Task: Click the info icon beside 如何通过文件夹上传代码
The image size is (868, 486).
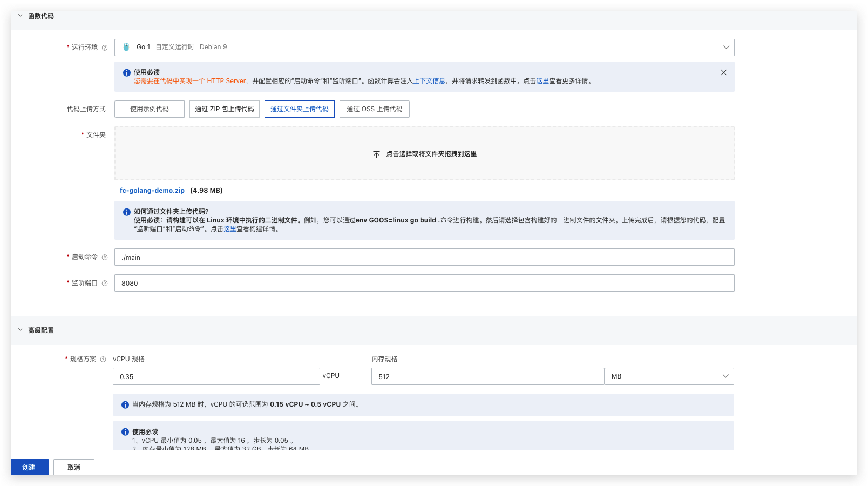Action: 127,212
